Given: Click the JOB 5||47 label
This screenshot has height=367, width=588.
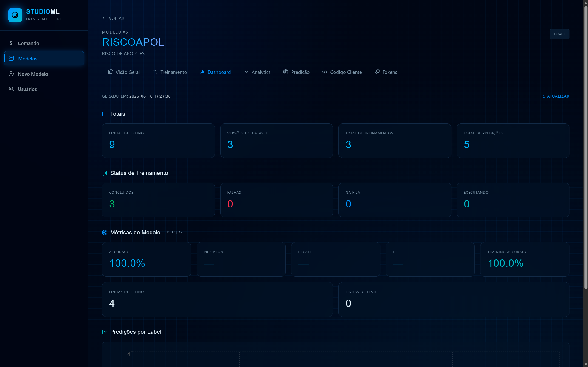Looking at the screenshot, I should (x=174, y=232).
